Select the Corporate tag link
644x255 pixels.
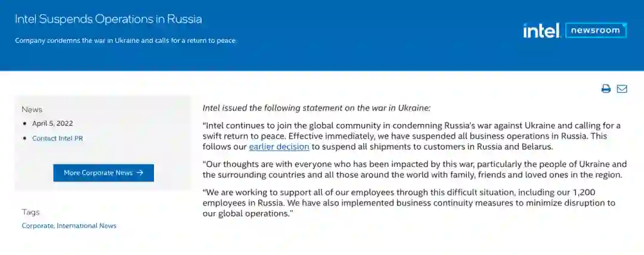(38, 226)
